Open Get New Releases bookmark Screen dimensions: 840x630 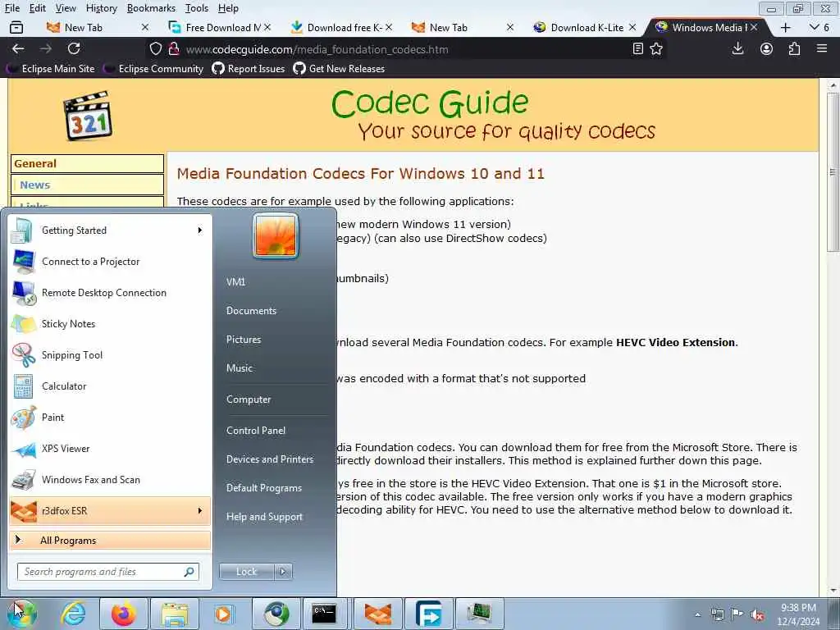pos(339,69)
